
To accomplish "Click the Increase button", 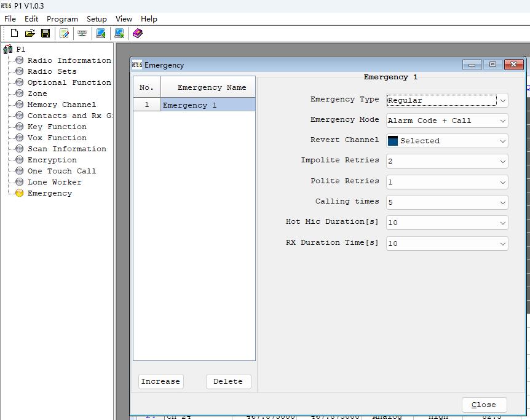I will coord(160,381).
